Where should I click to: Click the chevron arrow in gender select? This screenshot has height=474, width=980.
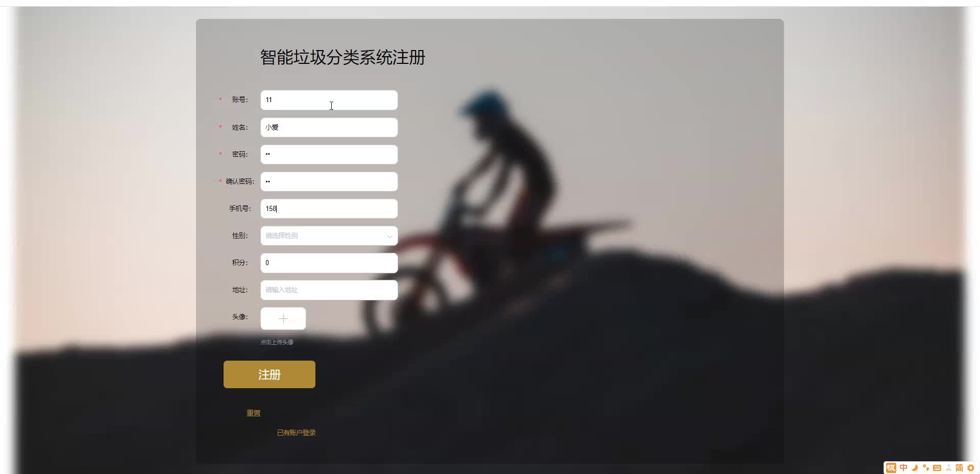(389, 236)
